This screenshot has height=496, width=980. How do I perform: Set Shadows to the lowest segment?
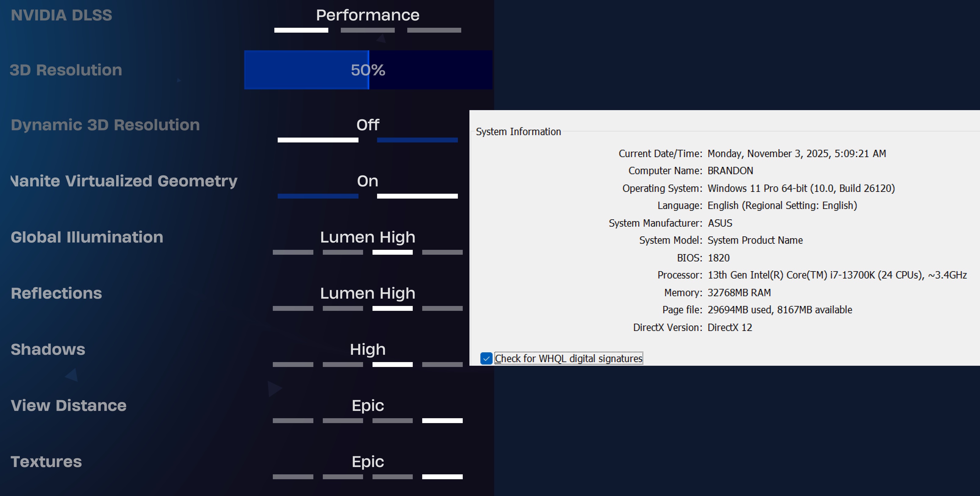[293, 364]
